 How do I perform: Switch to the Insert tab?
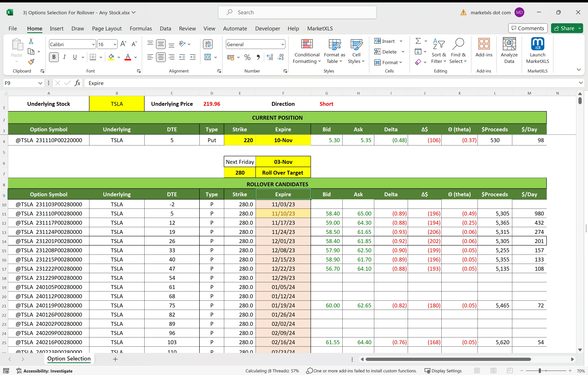tap(56, 29)
